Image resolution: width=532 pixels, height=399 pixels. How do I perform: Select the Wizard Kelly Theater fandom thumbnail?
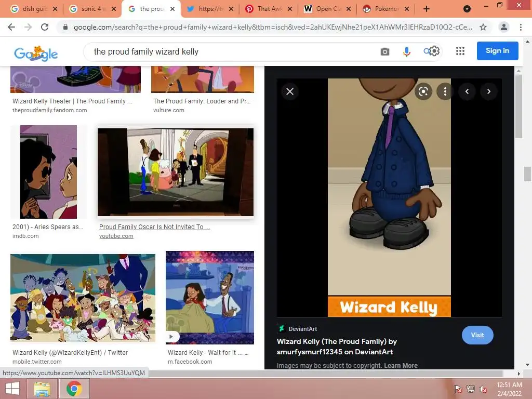coord(75,79)
